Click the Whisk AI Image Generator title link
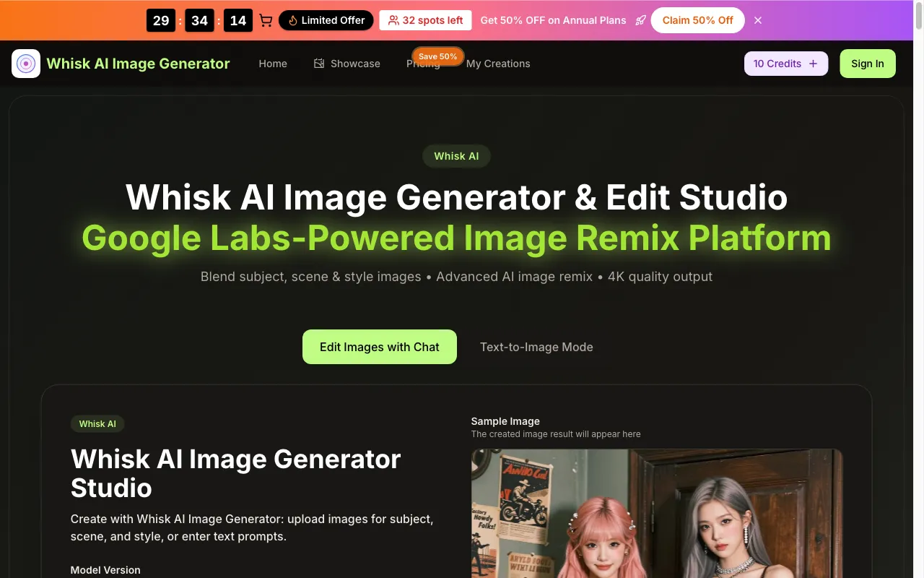 pyautogui.click(x=138, y=64)
